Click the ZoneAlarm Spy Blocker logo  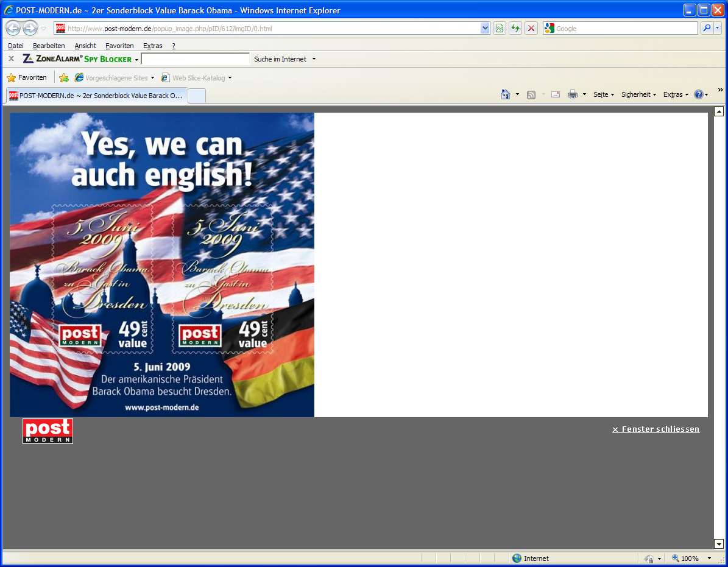coord(77,59)
